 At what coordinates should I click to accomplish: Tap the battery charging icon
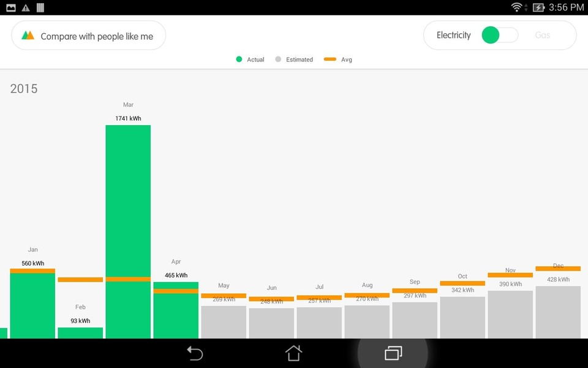tap(538, 7)
